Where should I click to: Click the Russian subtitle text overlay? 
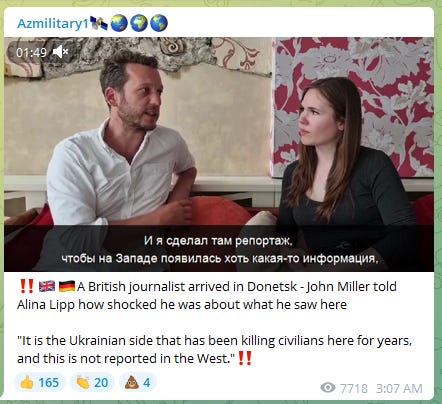[x=219, y=249]
